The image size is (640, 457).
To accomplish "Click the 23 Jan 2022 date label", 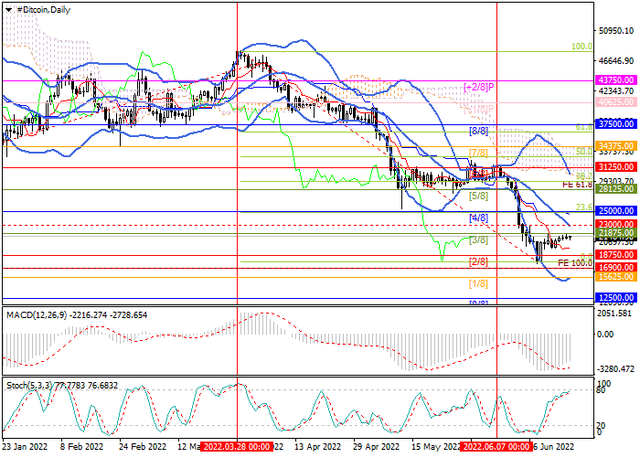I will pyautogui.click(x=25, y=448).
